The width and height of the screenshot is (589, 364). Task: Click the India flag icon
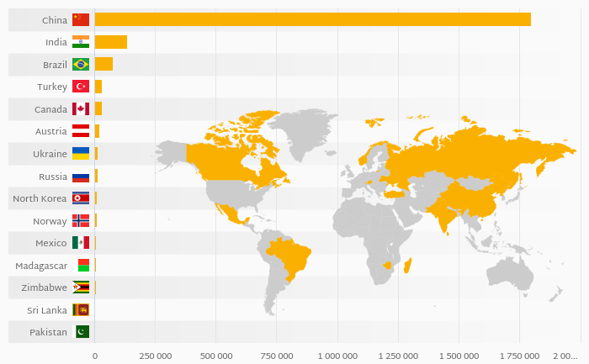click(81, 42)
